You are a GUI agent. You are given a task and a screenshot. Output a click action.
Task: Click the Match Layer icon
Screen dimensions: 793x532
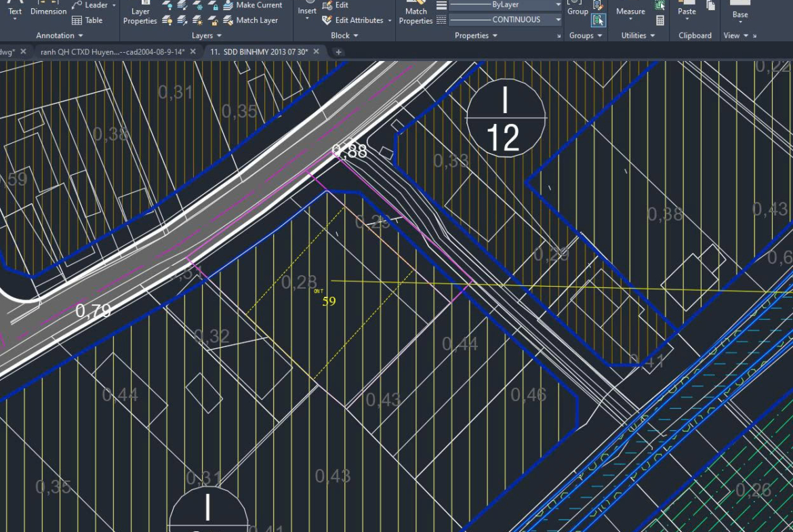tap(227, 20)
